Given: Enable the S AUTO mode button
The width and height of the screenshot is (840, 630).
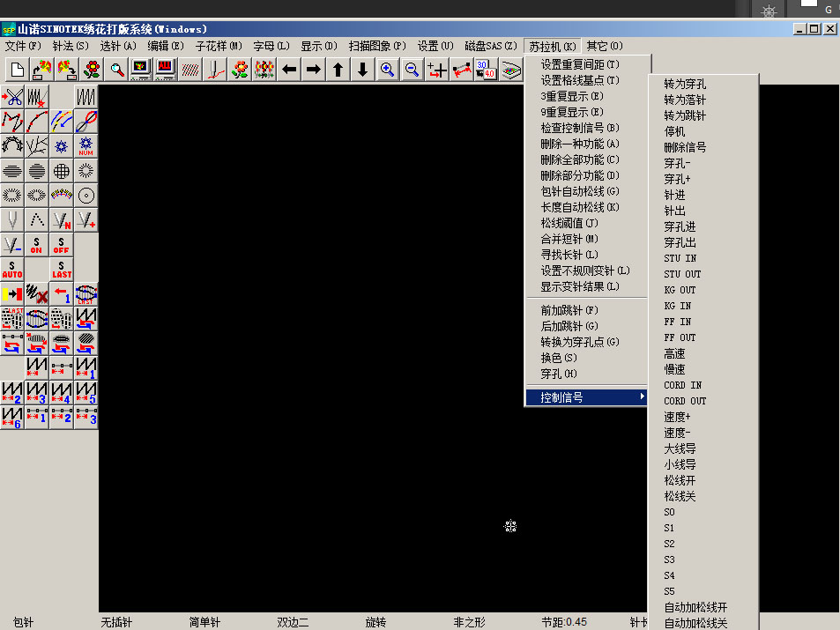Looking at the screenshot, I should pos(12,270).
